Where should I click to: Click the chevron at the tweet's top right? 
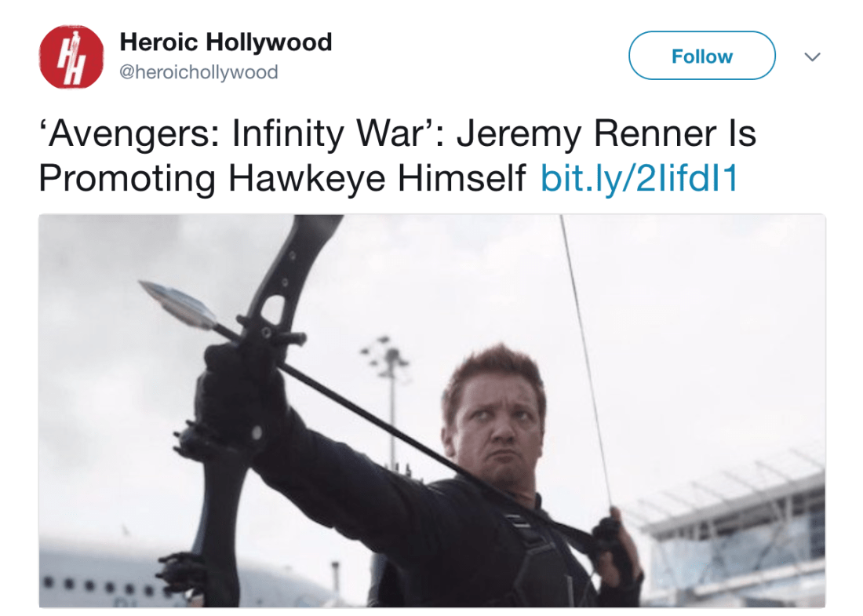click(x=813, y=57)
